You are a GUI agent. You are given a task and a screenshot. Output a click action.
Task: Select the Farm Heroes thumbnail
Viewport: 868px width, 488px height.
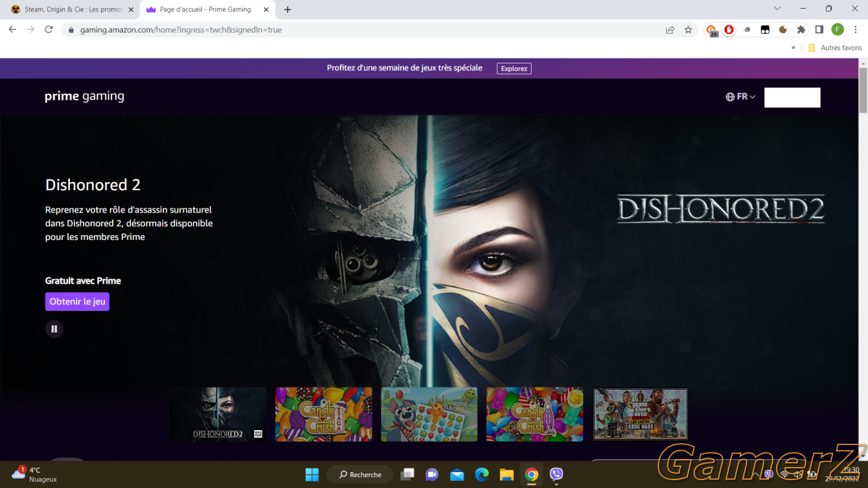[429, 414]
